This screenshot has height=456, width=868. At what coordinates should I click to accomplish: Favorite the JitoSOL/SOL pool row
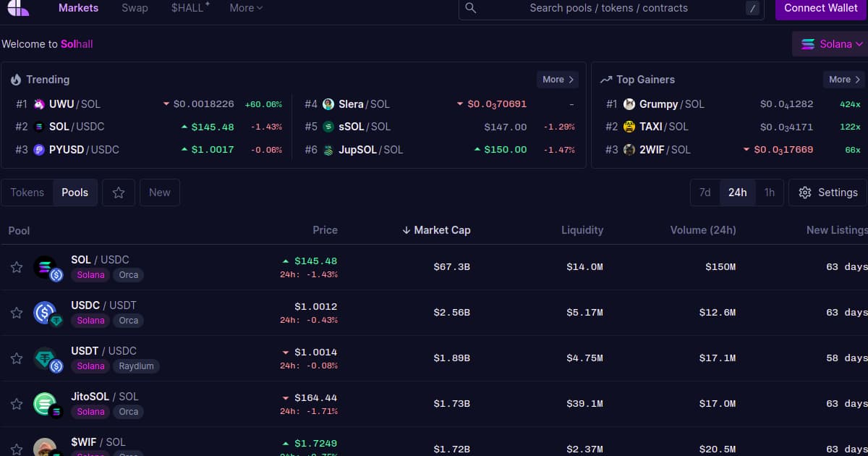pos(16,403)
